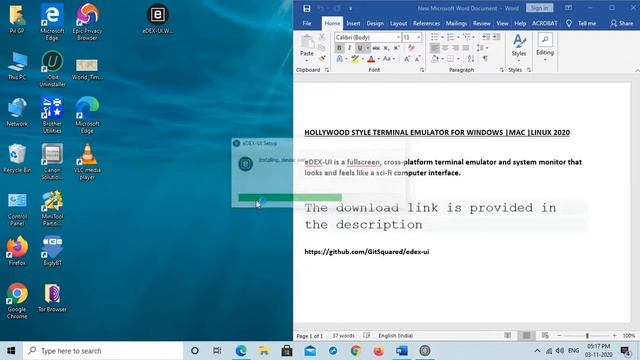Toggle Center alignment in the Paragraph group
Viewport: 640px width, 360px height.
pyautogui.click(x=445, y=48)
